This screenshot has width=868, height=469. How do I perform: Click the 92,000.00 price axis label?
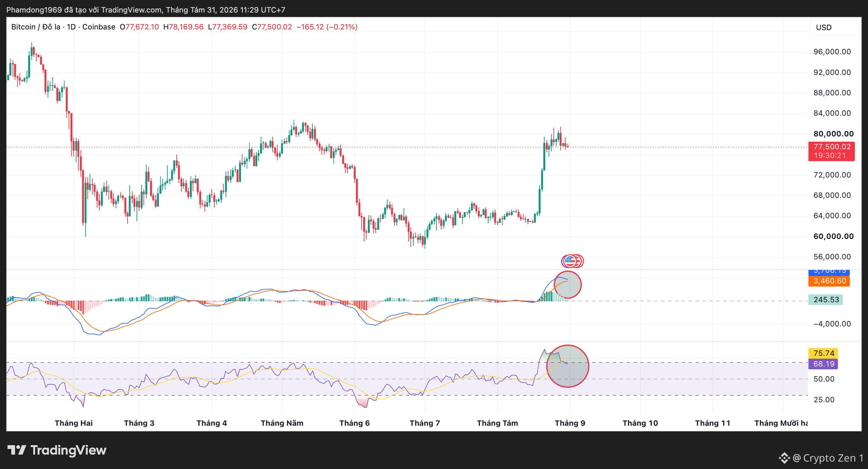click(832, 72)
